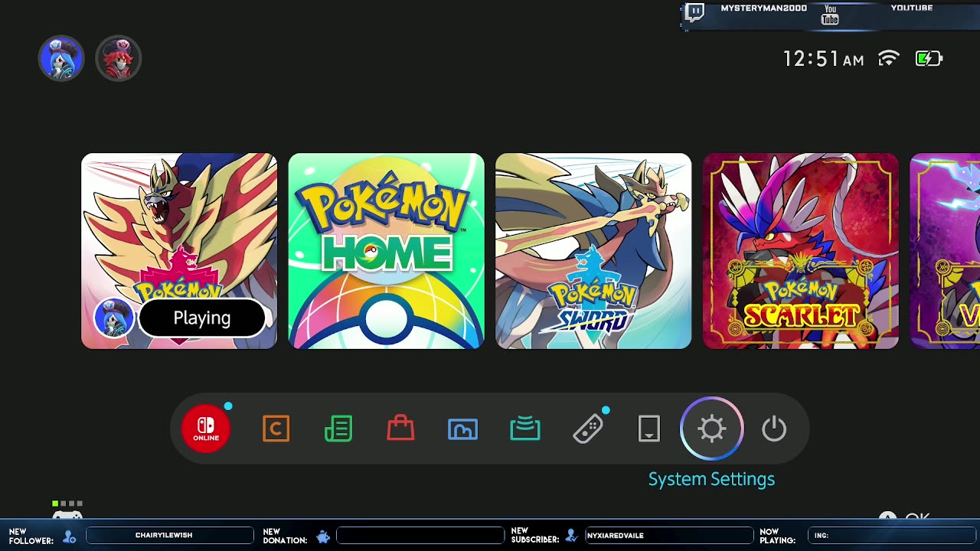The height and width of the screenshot is (551, 980).
Task: Open Virtual Game Cards icon
Action: point(649,429)
